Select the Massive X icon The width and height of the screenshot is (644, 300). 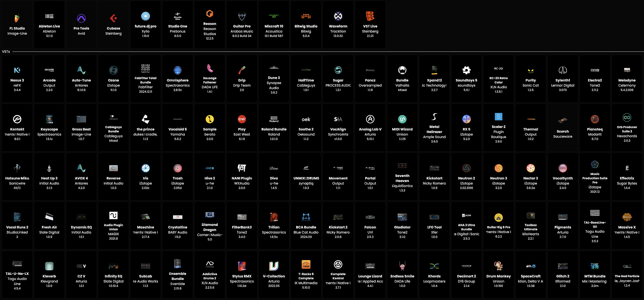627,217
